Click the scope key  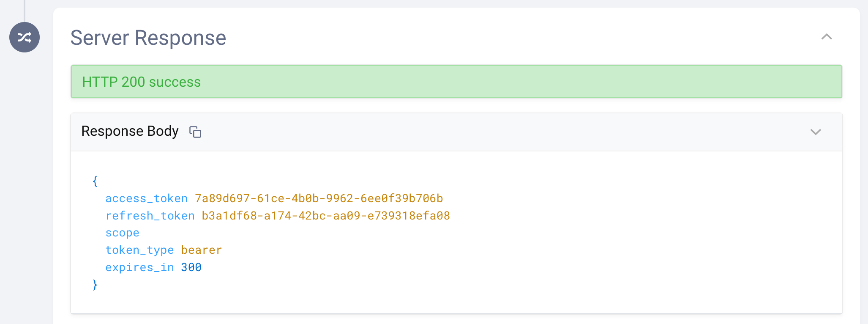point(122,233)
